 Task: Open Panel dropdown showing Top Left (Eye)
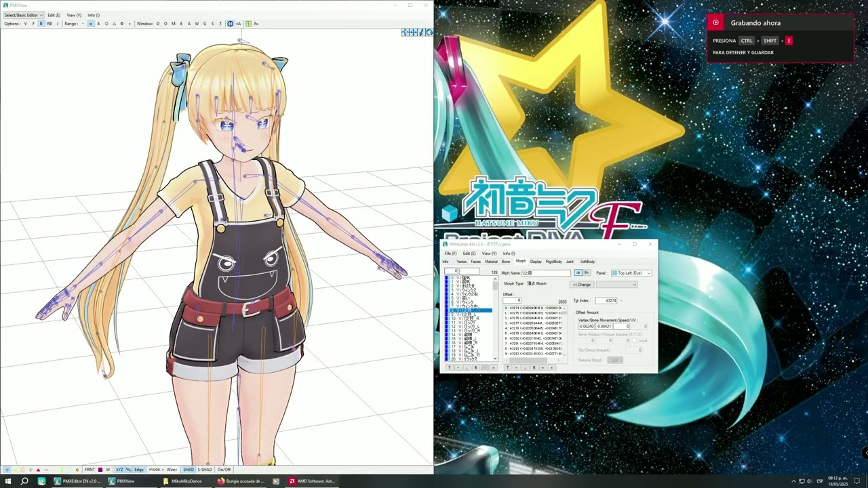tap(631, 273)
